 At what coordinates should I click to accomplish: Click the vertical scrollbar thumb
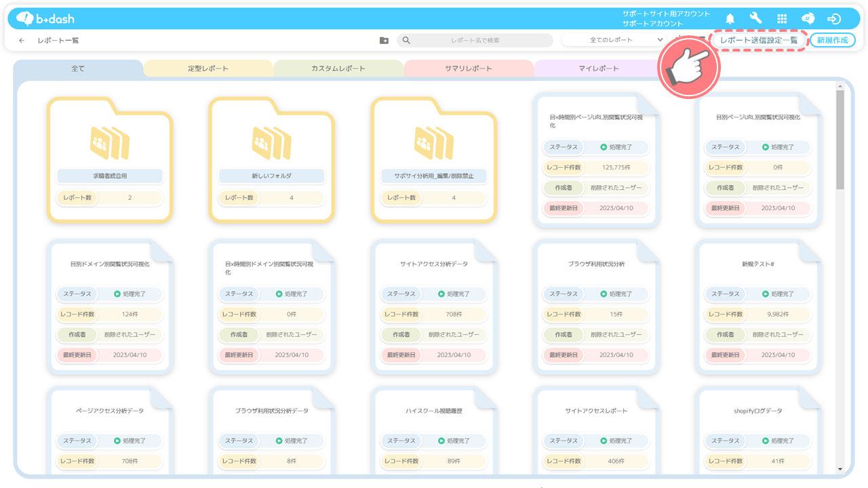(840, 139)
